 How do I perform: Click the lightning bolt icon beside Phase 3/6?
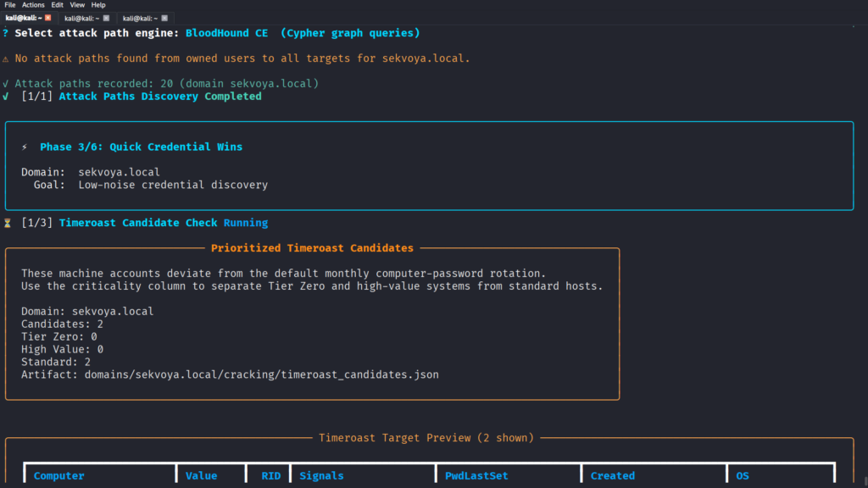[x=25, y=147]
